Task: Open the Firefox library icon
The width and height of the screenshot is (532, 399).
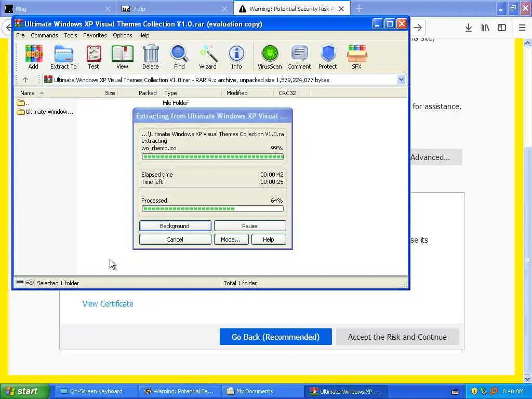Action: click(x=485, y=28)
